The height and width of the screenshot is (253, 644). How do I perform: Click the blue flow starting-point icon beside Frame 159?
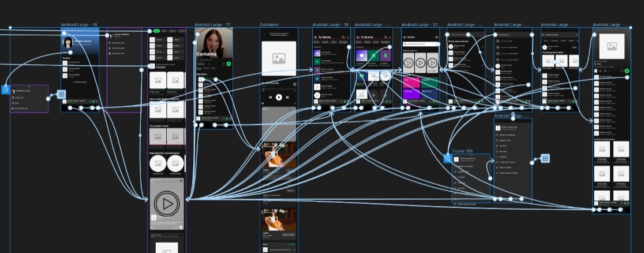click(448, 158)
